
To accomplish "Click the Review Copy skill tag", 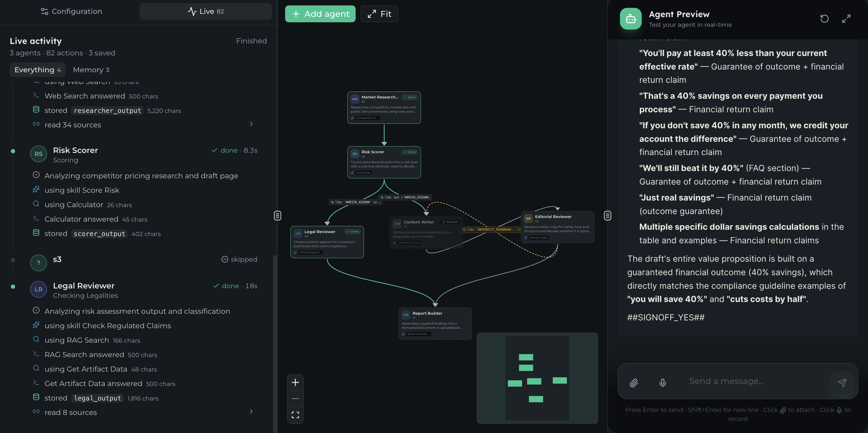I will (538, 237).
